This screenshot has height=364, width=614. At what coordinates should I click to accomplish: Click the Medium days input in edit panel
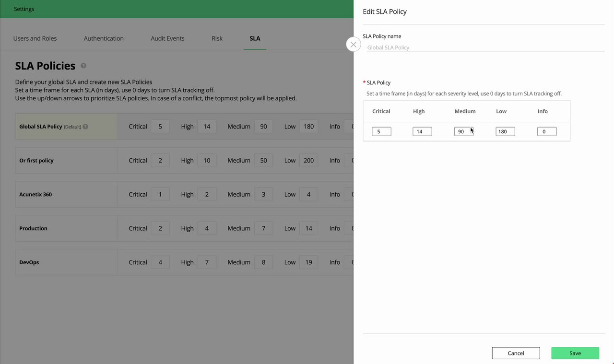coord(463,131)
